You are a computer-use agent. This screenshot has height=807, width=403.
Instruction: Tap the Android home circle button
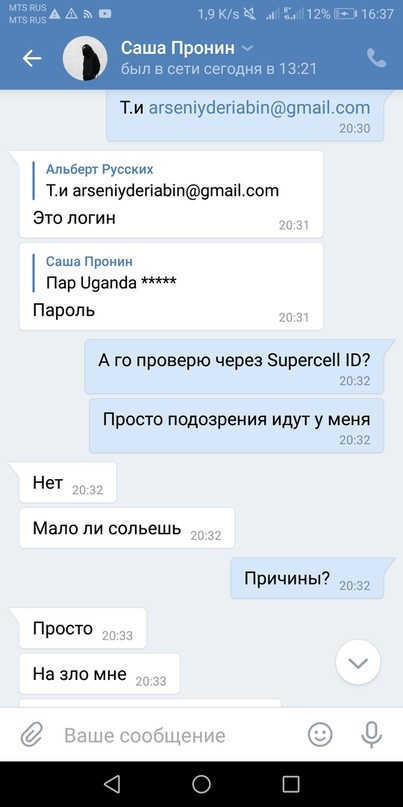[201, 784]
